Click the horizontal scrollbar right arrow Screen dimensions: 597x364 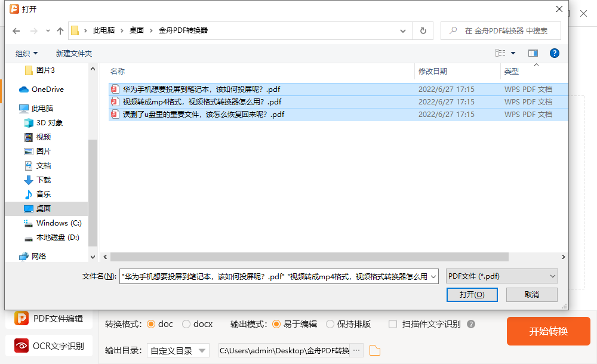tap(564, 257)
